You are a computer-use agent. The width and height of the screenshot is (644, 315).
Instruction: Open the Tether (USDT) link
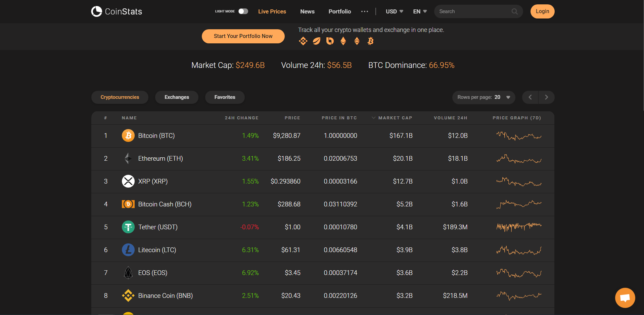158,227
